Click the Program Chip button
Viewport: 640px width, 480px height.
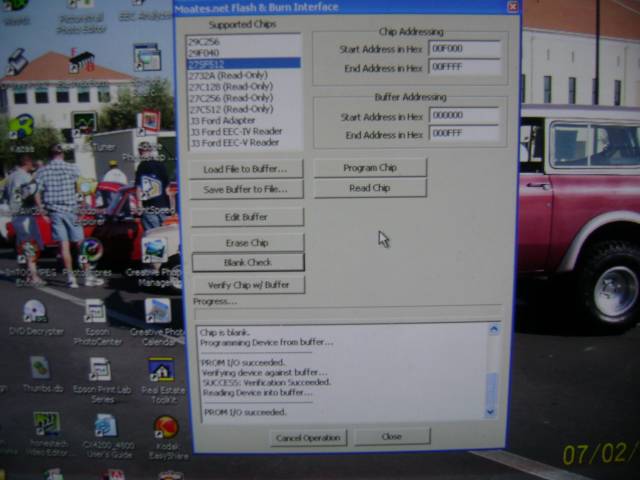click(370, 168)
